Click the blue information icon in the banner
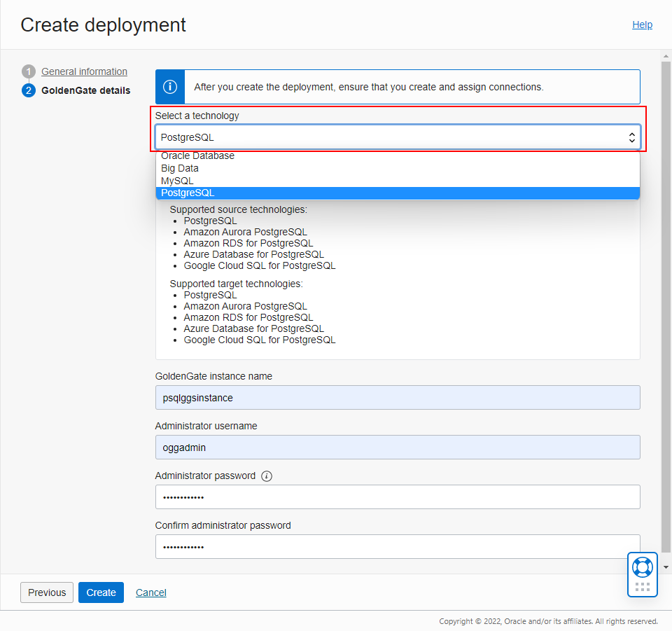 [169, 86]
